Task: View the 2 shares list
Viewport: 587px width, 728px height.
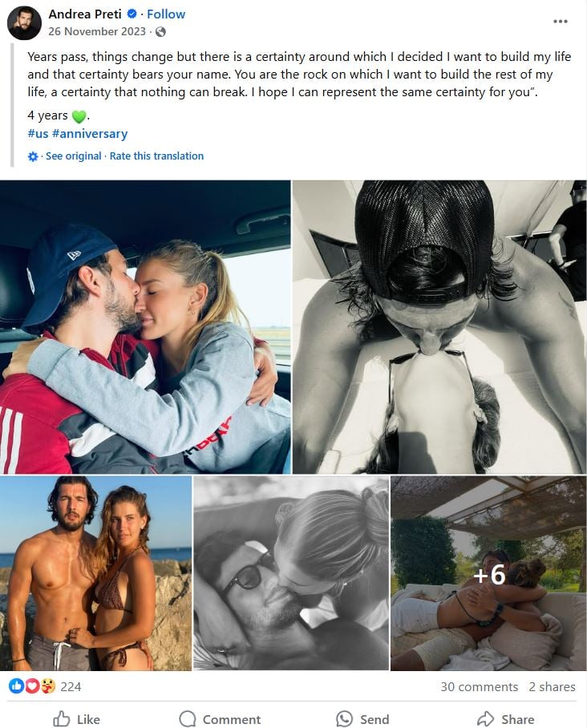Action: tap(553, 686)
